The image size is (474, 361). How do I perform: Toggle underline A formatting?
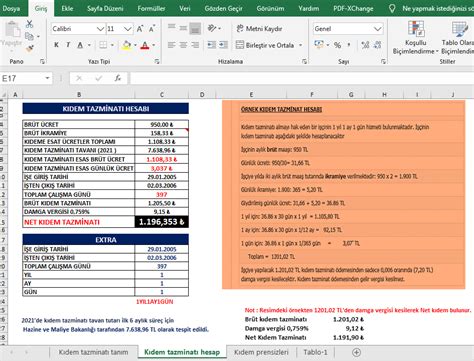point(80,45)
